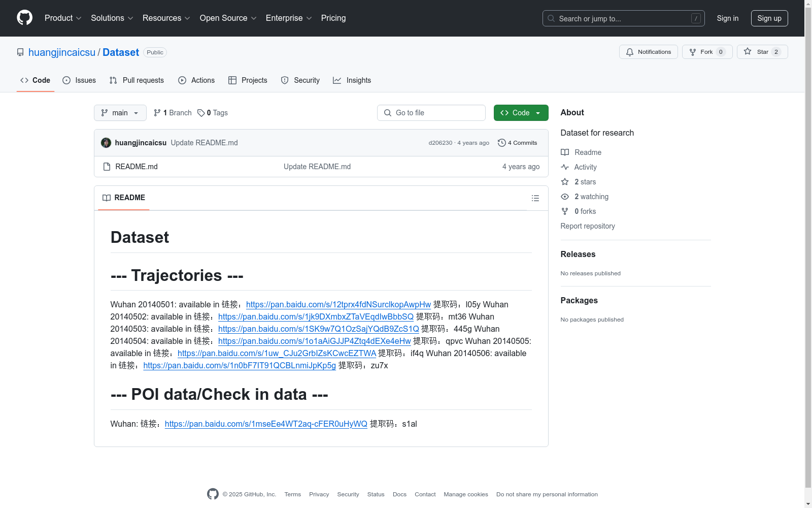This screenshot has width=812, height=508.
Task: Go to the Pricing page
Action: (x=333, y=18)
